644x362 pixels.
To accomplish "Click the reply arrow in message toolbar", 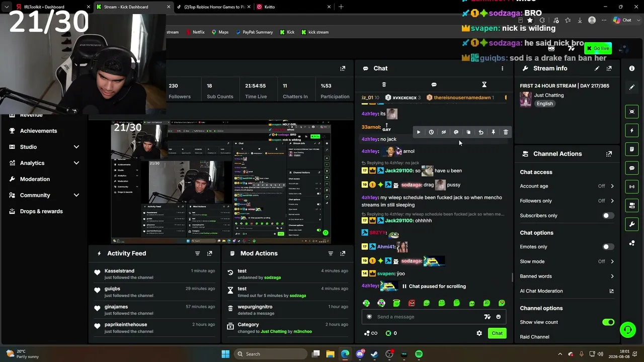I will click(x=481, y=132).
